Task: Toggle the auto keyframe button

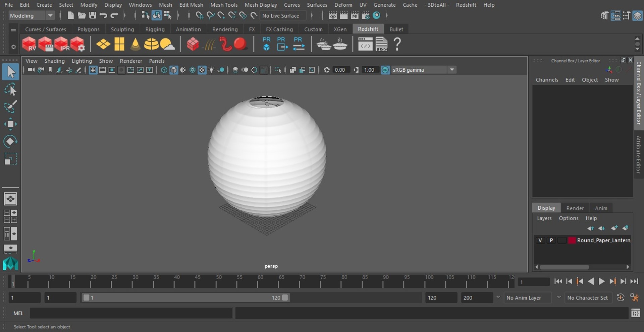Action: point(621,297)
